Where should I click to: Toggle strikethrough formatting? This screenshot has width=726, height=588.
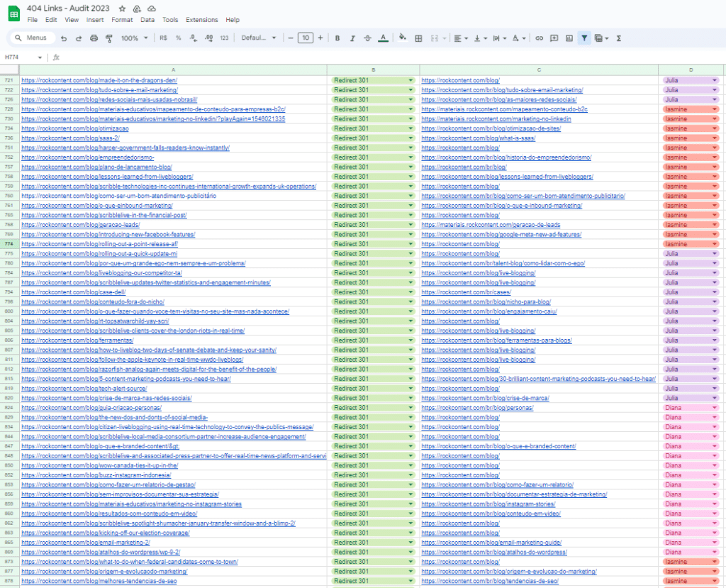pos(368,38)
